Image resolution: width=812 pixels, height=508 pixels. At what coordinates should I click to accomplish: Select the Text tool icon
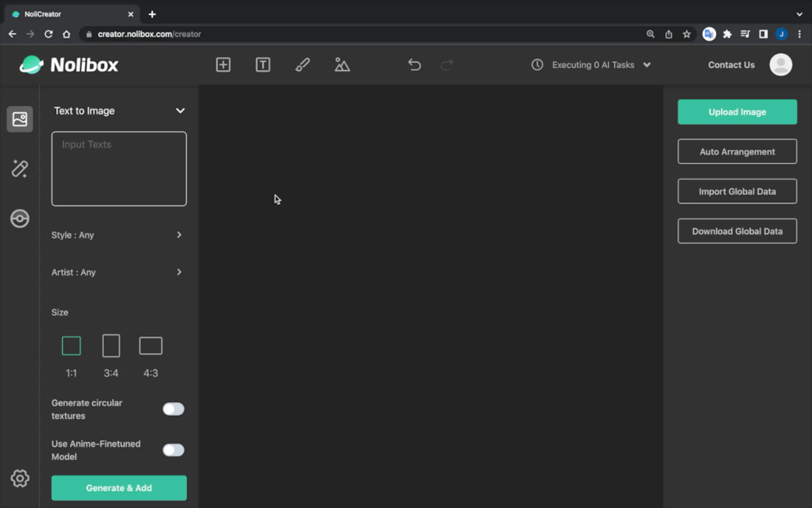(x=262, y=65)
